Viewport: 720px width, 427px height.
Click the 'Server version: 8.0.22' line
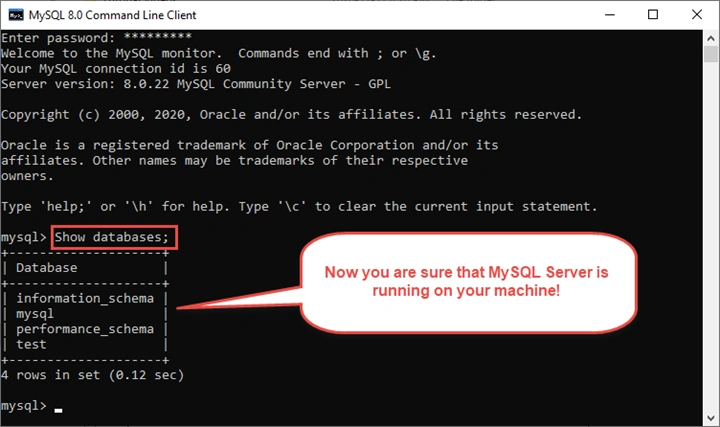pos(196,84)
